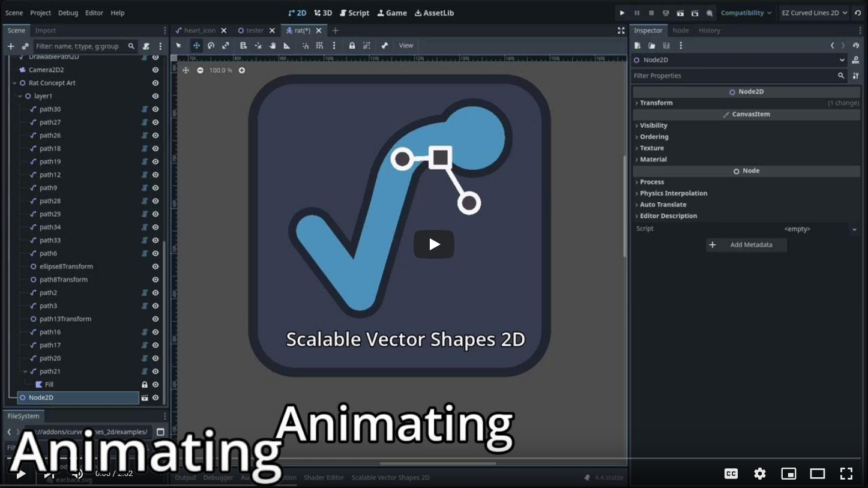This screenshot has height=488, width=868.
Task: Activate the Scale Mode tool
Action: pos(226,46)
